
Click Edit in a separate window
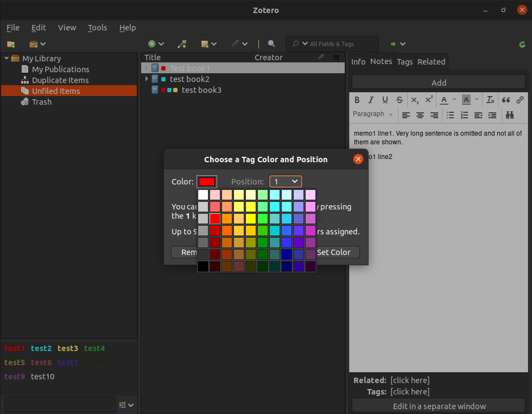(x=439, y=406)
